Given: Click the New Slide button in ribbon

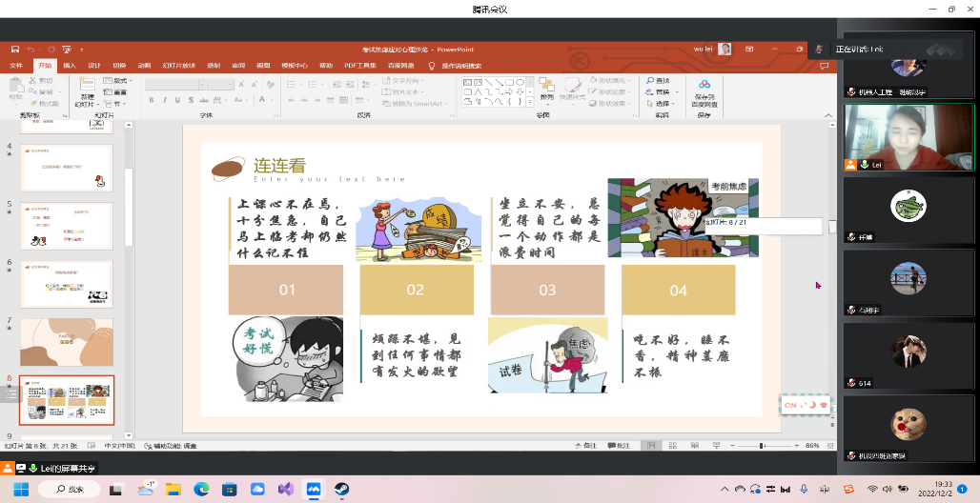Looking at the screenshot, I should [x=86, y=91].
